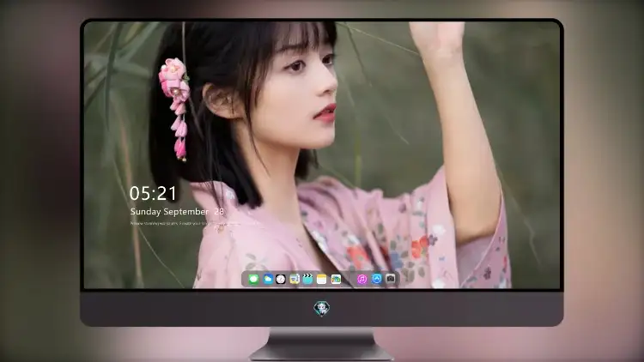644x362 pixels.
Task: Click the 05:21 clock widget
Action: click(153, 193)
